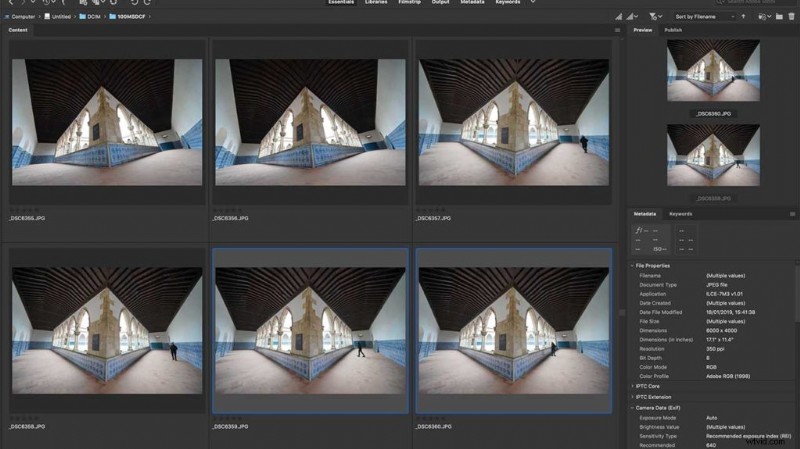Image resolution: width=800 pixels, height=449 pixels.
Task: Expand chevron after 100MSDCF in path bar
Action: point(149,17)
